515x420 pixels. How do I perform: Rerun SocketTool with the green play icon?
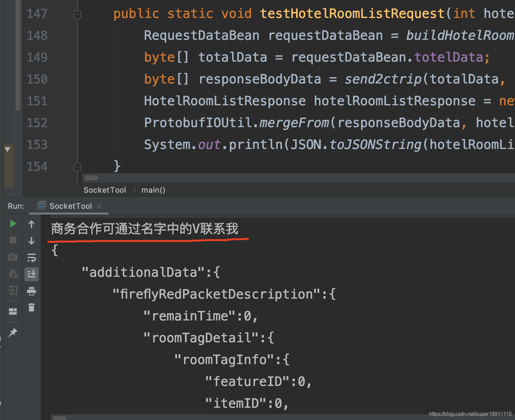coord(13,223)
